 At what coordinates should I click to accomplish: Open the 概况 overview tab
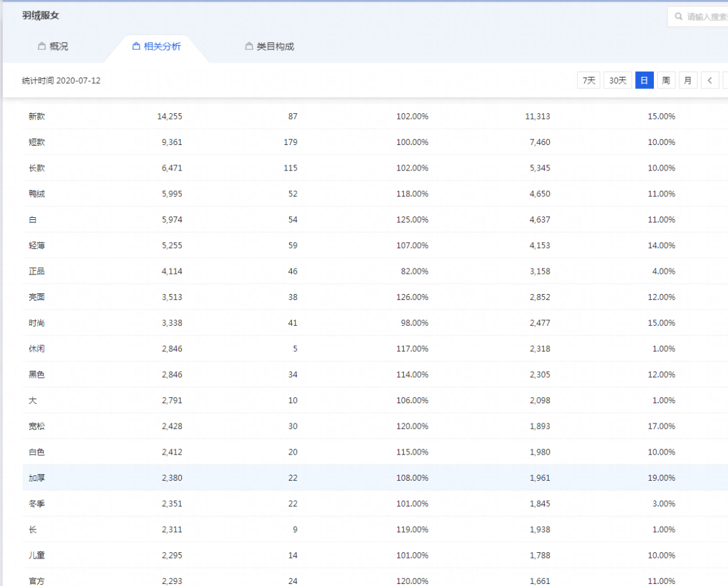pos(53,47)
